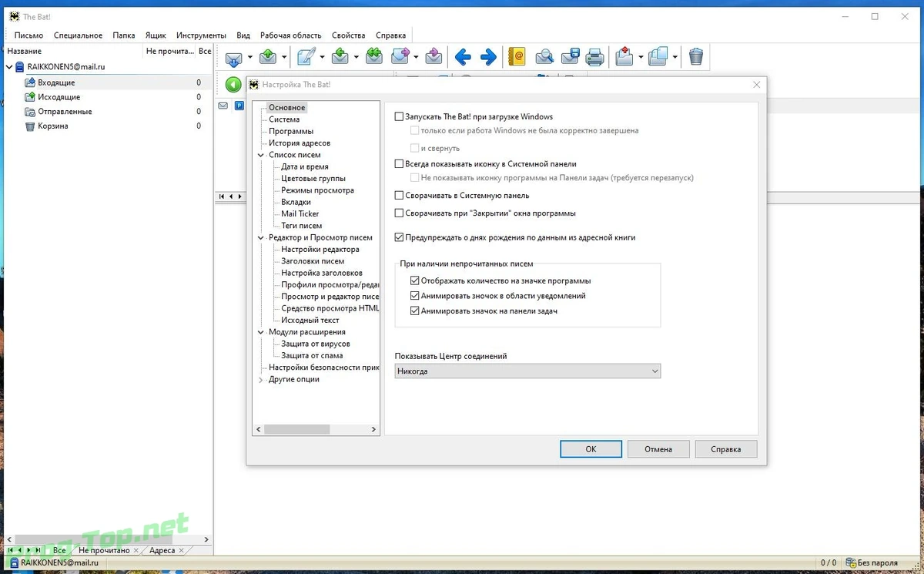Uncheck Анимировать значок на панели задач
The height and width of the screenshot is (574, 924).
[x=415, y=311]
